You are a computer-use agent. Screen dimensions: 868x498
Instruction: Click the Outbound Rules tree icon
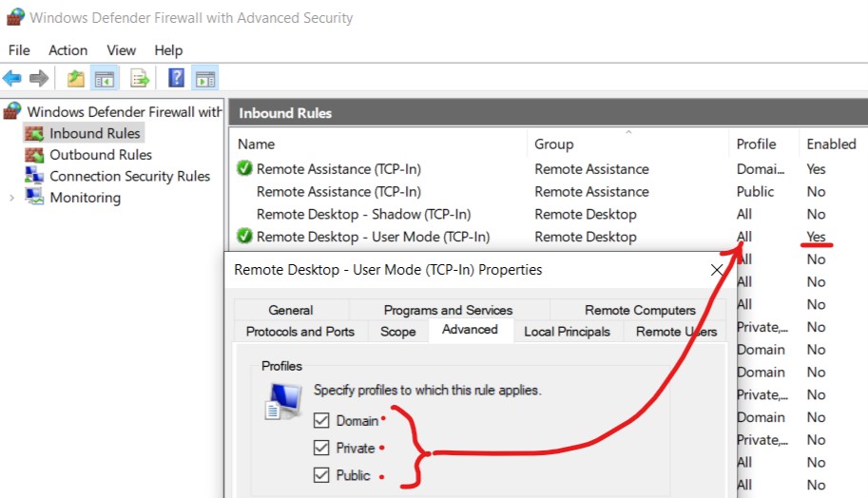click(34, 155)
